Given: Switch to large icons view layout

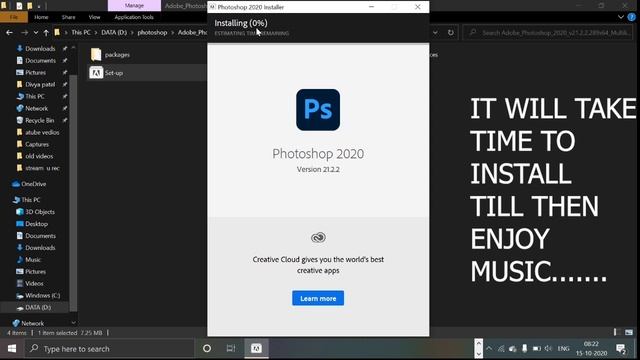Looking at the screenshot, I should [x=629, y=332].
